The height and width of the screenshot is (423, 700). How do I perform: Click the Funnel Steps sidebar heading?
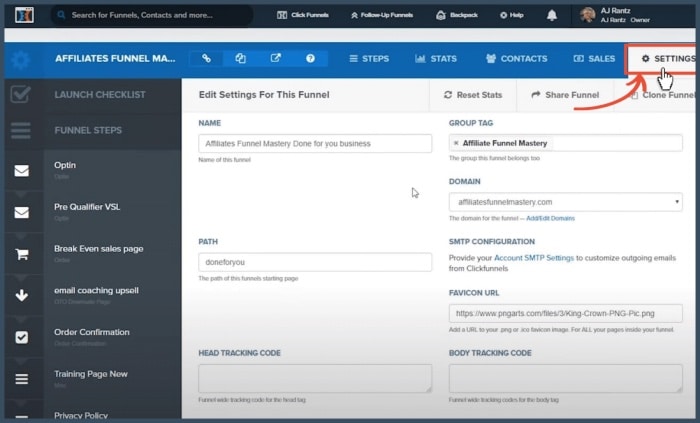88,130
